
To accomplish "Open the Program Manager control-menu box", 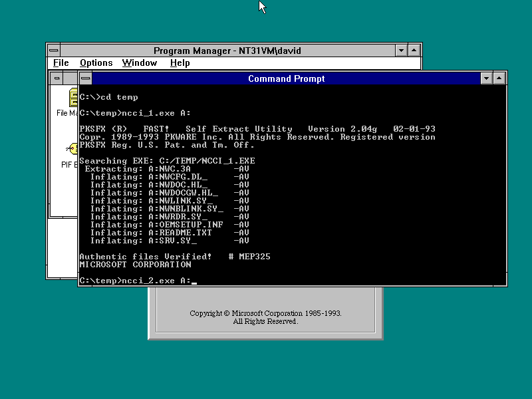I will click(x=54, y=51).
